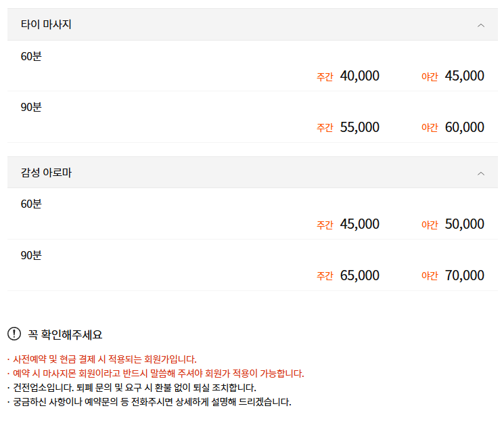Select 감성 아로마 90분 daytime price 65,000
Viewport: 504px width, 423px height.
tap(359, 275)
